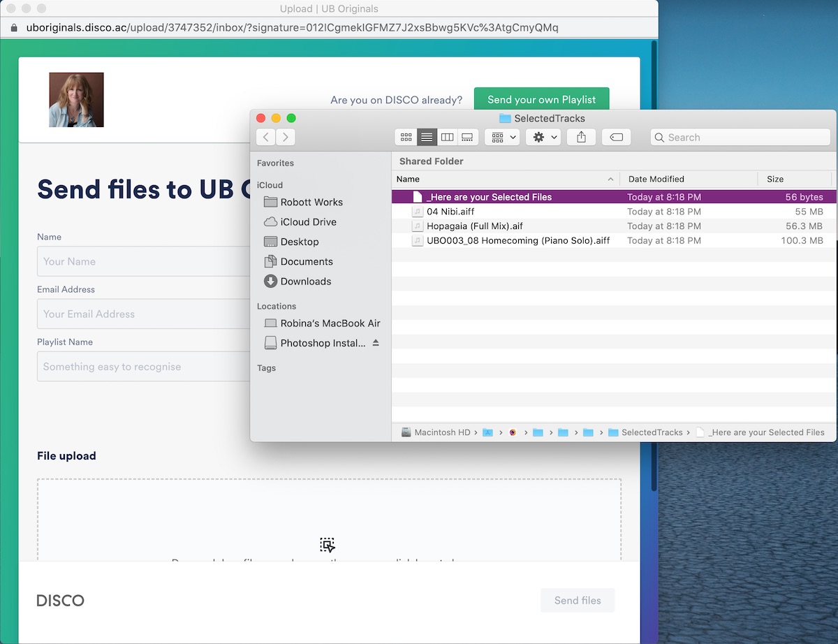This screenshot has width=838, height=644.
Task: Click the SelectedTracks folder in path bar
Action: (645, 432)
